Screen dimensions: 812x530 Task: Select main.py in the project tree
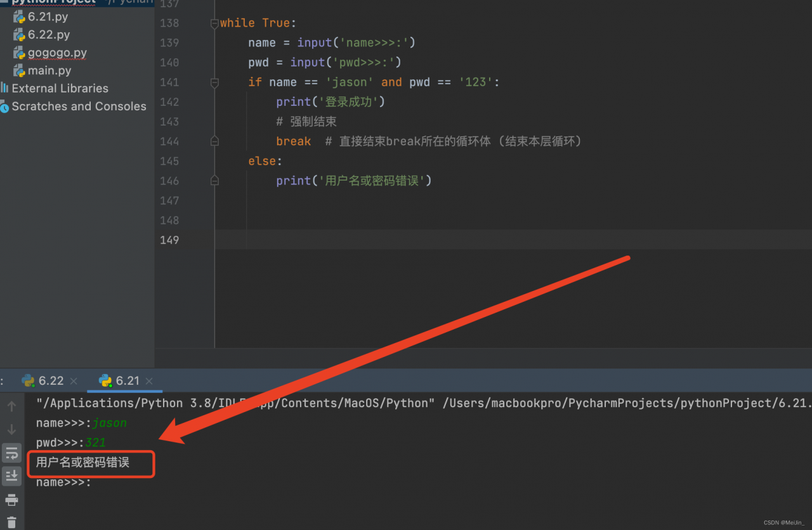43,70
